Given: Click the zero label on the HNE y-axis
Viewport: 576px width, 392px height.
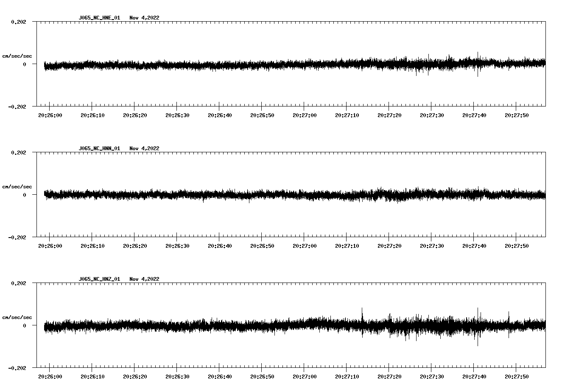Looking at the screenshot, I should (x=25, y=64).
